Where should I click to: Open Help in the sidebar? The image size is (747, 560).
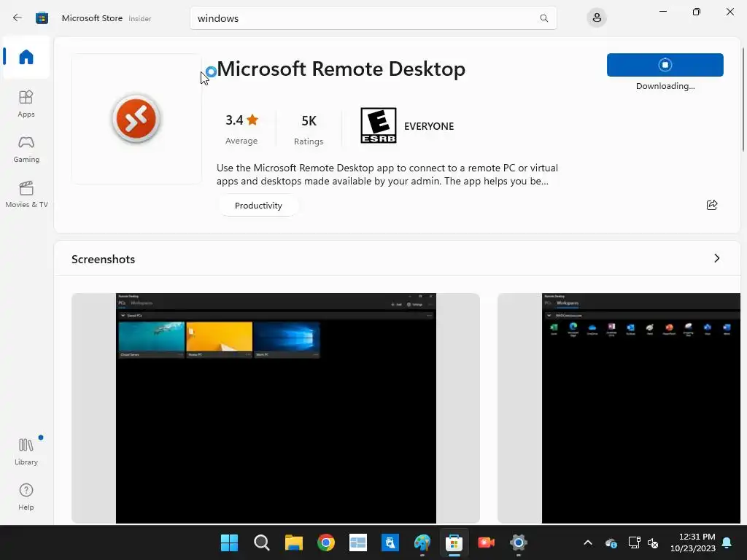[26, 497]
